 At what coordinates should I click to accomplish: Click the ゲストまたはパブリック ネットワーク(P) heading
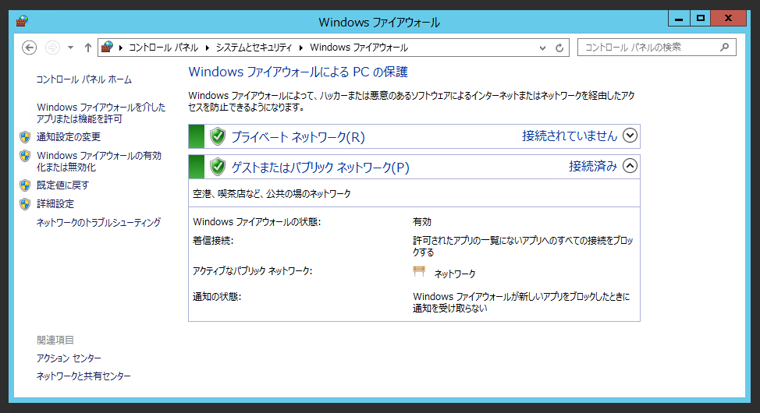(320, 168)
